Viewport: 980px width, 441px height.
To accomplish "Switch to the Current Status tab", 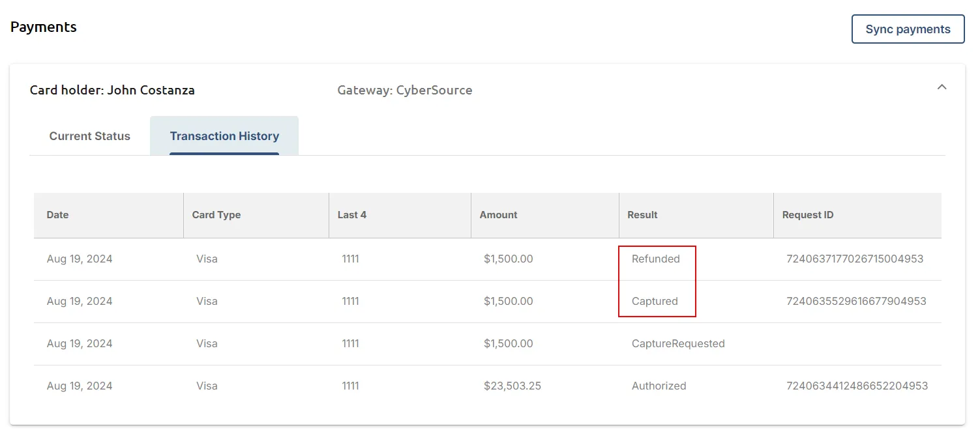I will [x=90, y=136].
